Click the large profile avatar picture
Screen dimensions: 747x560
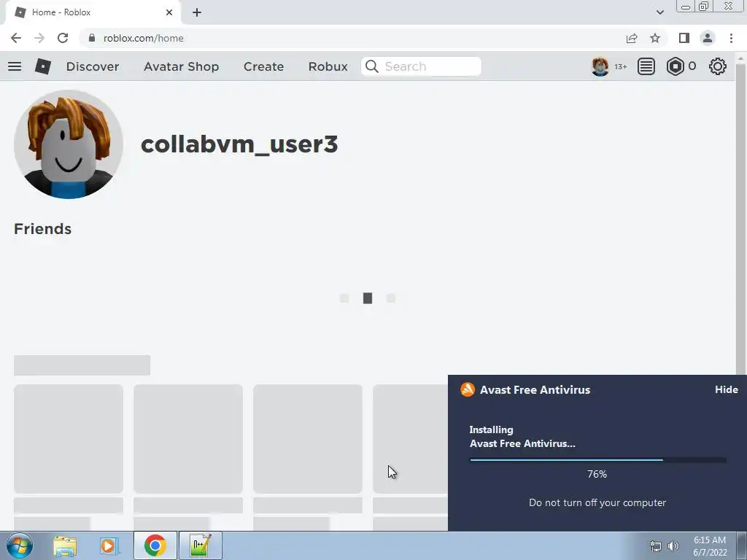[69, 144]
